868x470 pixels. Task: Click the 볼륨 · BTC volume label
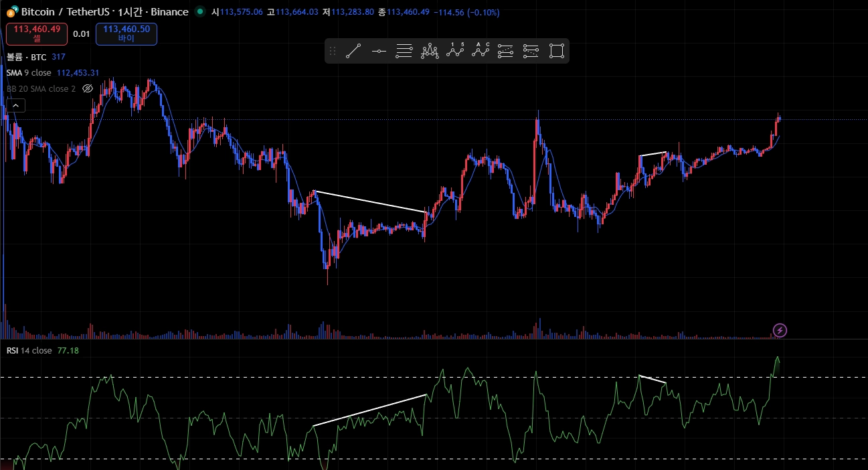[x=26, y=58]
